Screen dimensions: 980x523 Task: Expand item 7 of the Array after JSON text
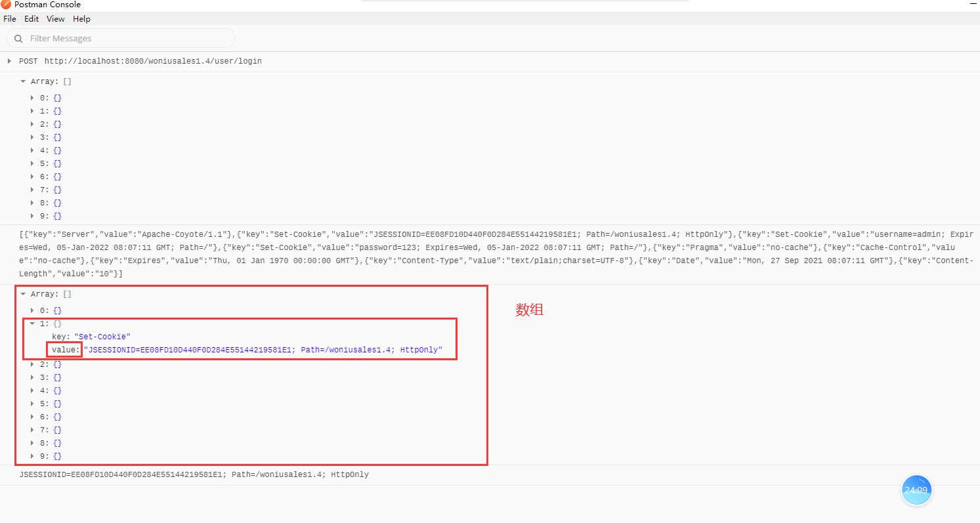[32, 430]
